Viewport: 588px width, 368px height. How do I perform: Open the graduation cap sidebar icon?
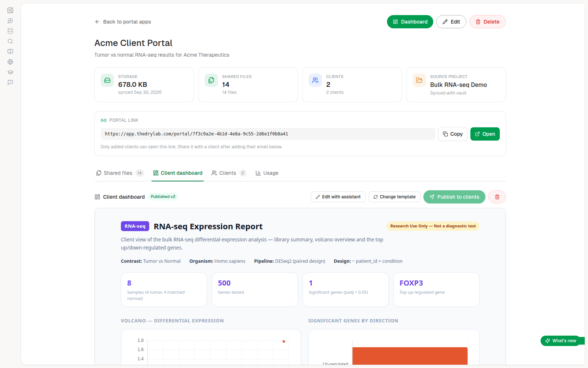click(x=10, y=72)
